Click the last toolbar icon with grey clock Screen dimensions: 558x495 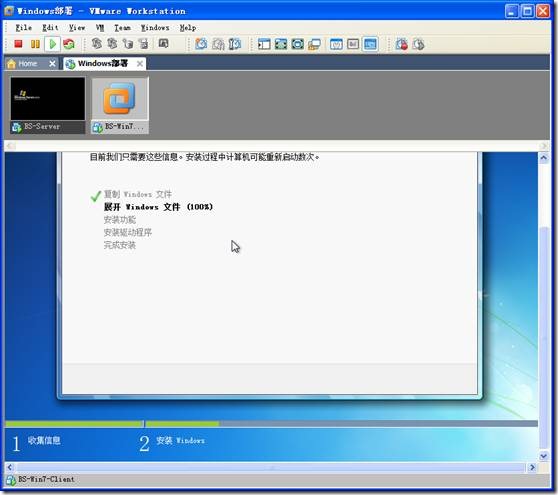click(x=418, y=44)
